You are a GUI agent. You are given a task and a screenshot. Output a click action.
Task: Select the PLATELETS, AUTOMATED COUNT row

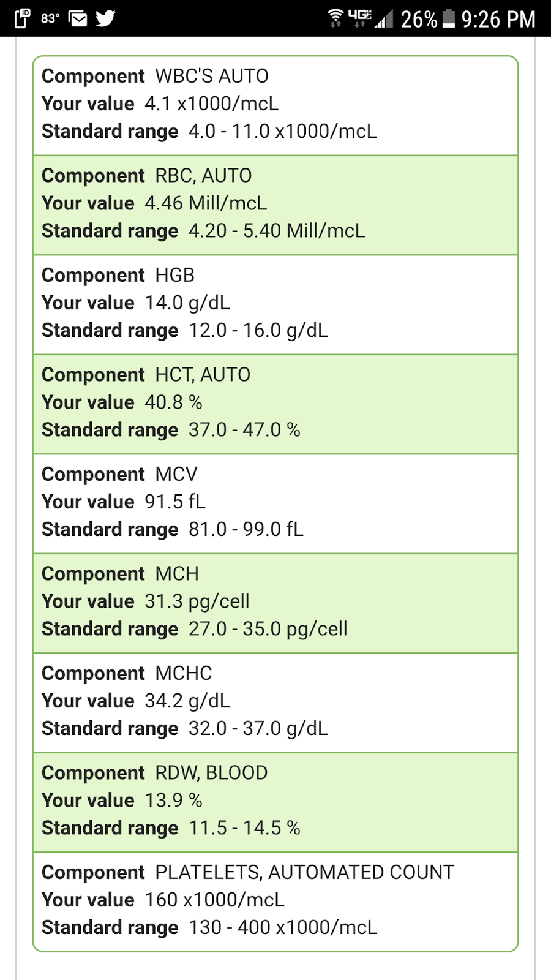(x=275, y=902)
